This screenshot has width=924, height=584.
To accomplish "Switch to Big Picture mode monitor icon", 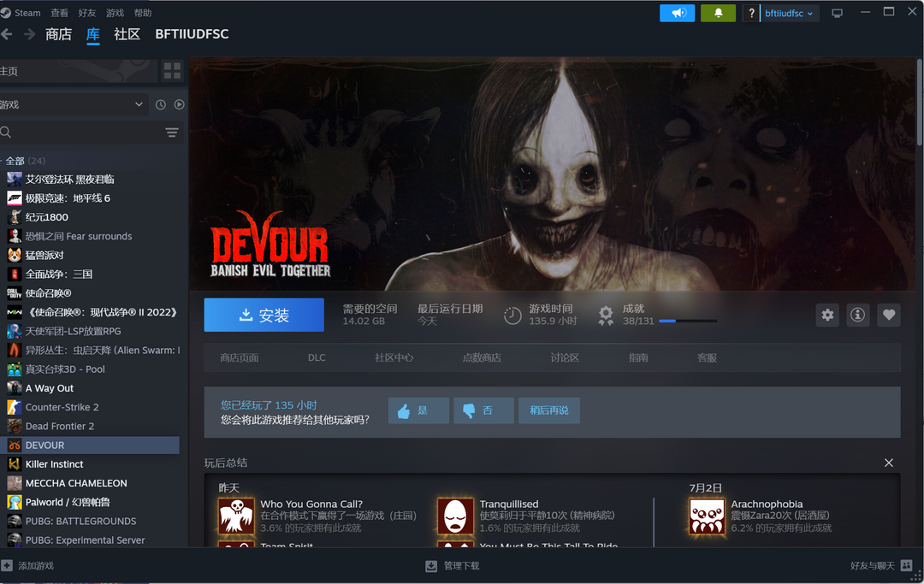I will click(837, 13).
